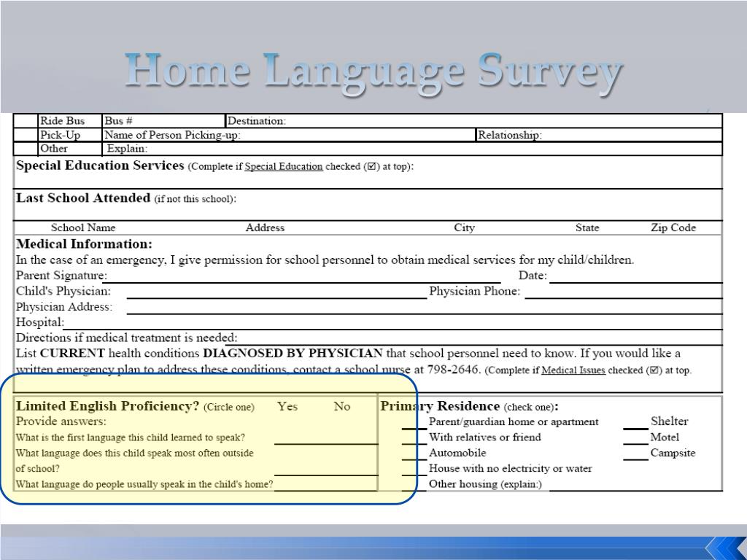Click the Destination field
Image resolution: width=747 pixels, height=560 pixels.
(x=474, y=121)
